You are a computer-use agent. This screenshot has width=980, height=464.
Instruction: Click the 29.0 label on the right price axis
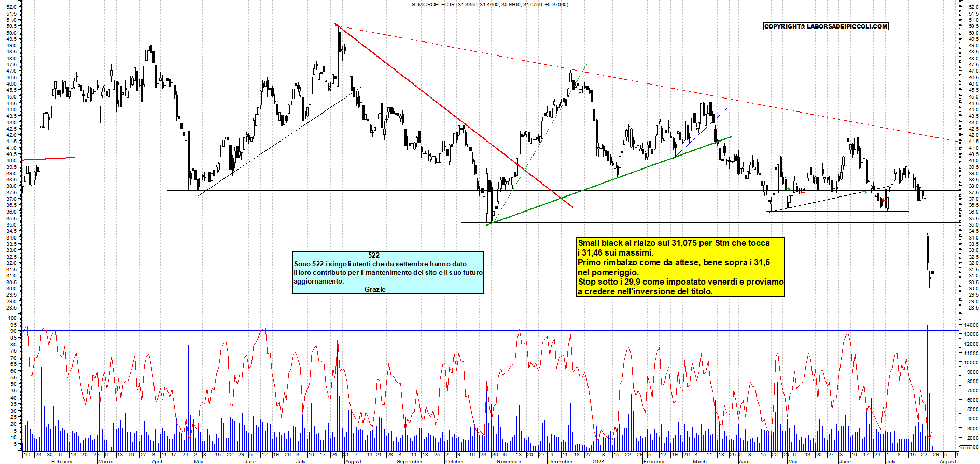(973, 301)
